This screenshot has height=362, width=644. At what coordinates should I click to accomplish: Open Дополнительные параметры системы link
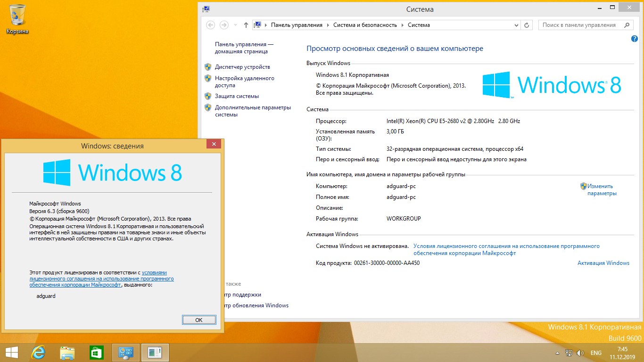pos(253,111)
